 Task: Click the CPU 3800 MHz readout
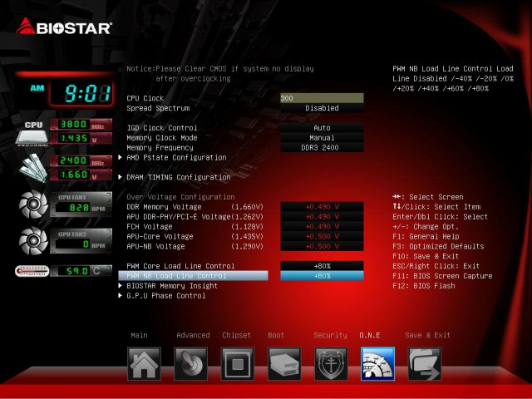[81, 124]
